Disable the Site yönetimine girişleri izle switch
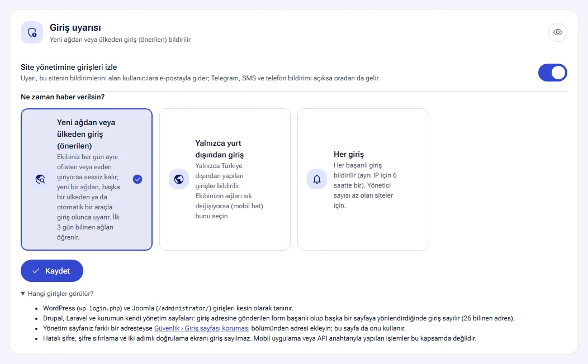588x364 pixels. (x=552, y=73)
